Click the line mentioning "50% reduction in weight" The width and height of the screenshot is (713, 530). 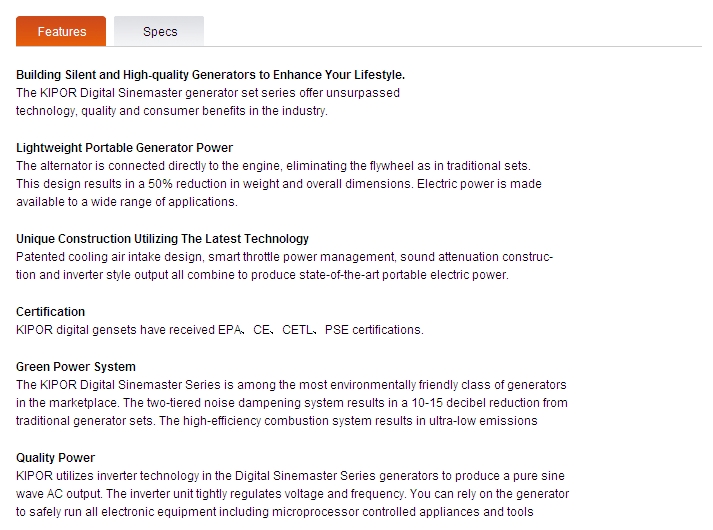(x=279, y=184)
